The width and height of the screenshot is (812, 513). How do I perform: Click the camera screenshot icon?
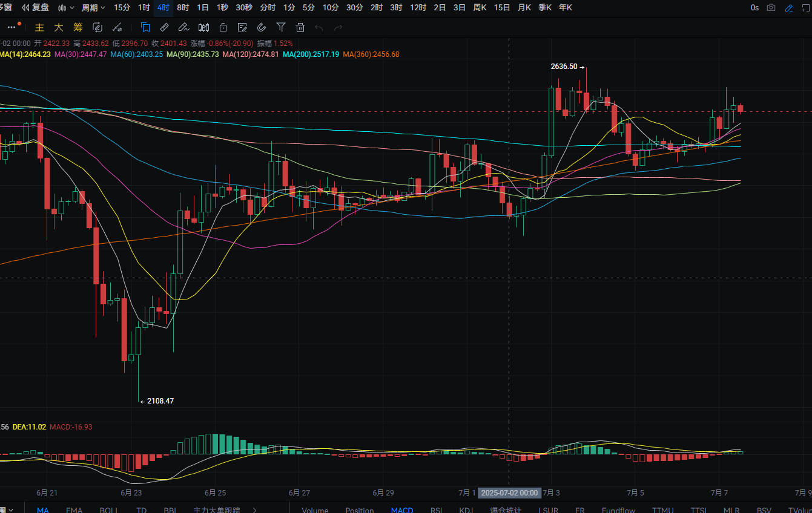[771, 8]
